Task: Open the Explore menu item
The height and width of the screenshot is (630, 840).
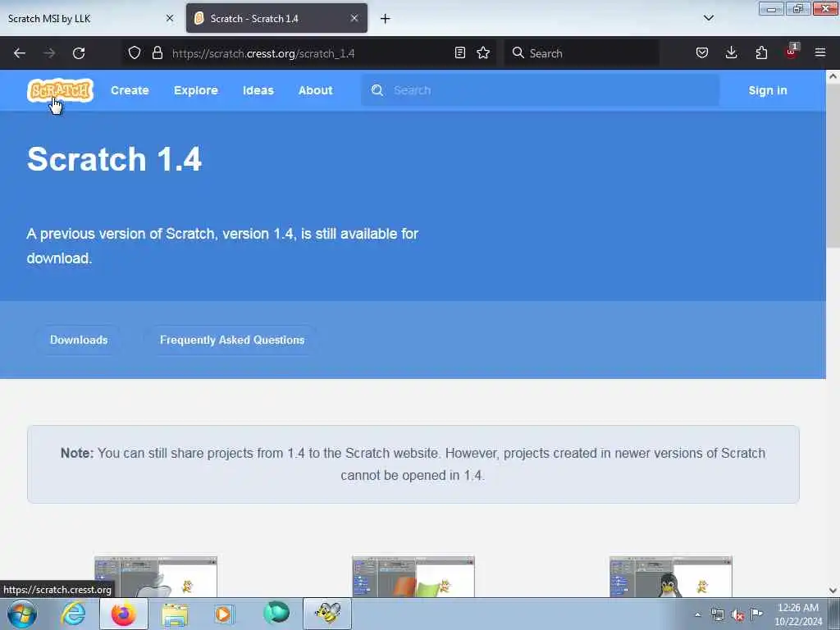Action: pyautogui.click(x=196, y=90)
